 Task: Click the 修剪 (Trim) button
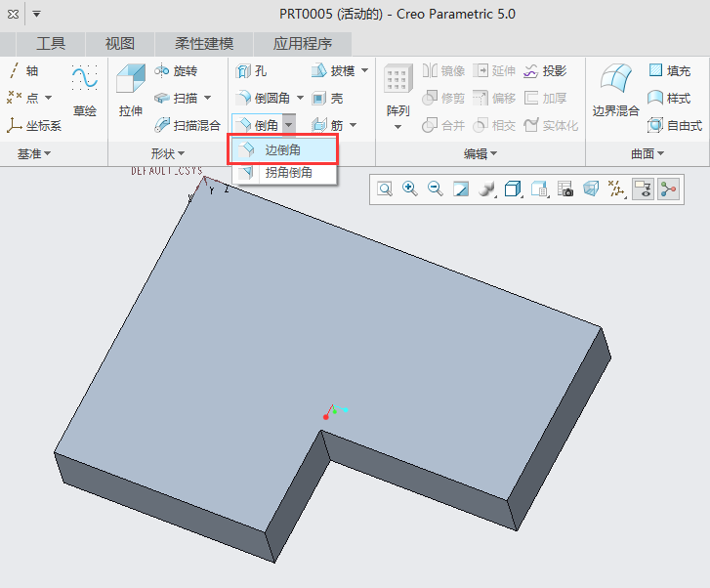tap(443, 98)
